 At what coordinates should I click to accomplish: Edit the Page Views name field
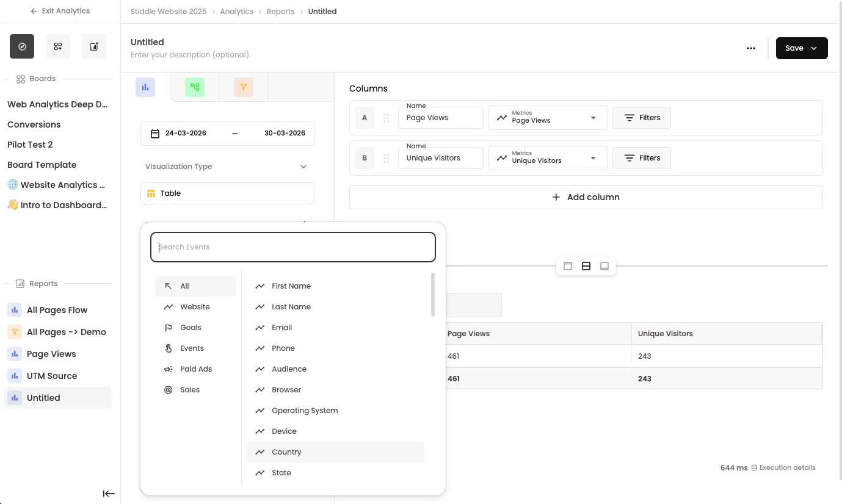pyautogui.click(x=441, y=118)
